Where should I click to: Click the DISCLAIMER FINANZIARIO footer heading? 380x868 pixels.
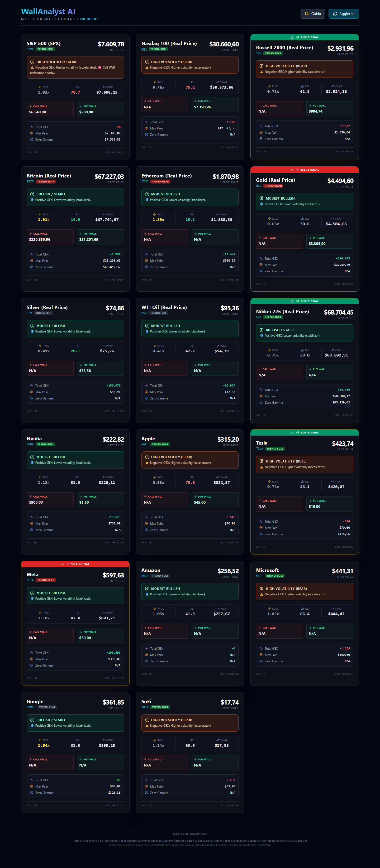[190, 834]
